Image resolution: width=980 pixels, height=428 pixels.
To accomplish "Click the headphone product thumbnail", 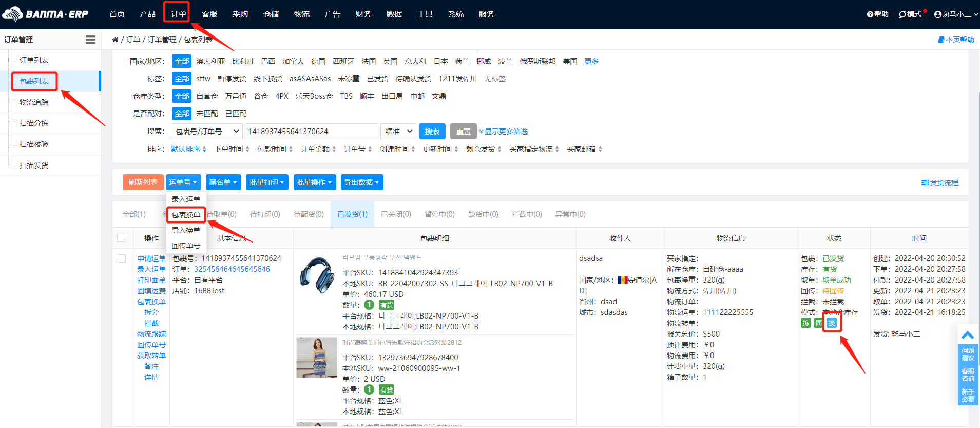I will coord(317,274).
